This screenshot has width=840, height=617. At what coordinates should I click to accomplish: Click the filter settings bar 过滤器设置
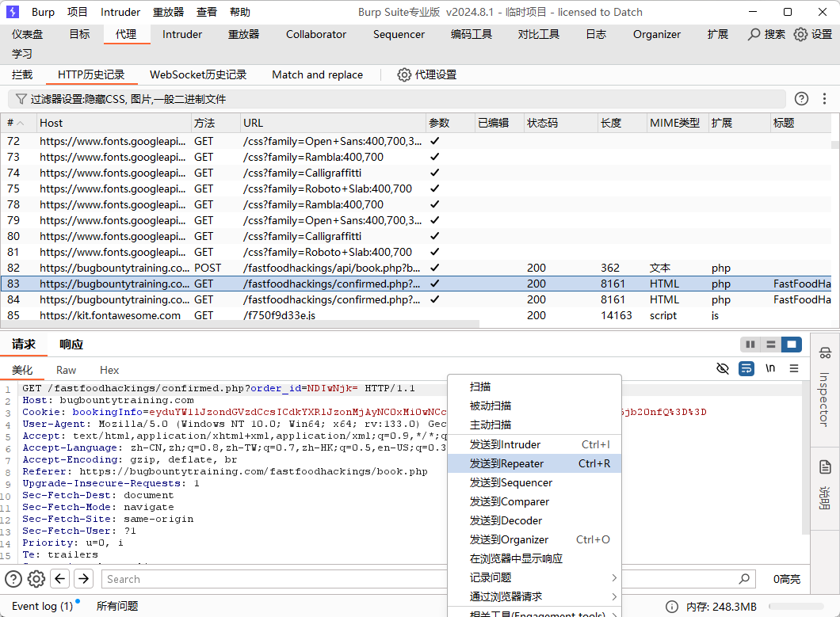(396, 99)
